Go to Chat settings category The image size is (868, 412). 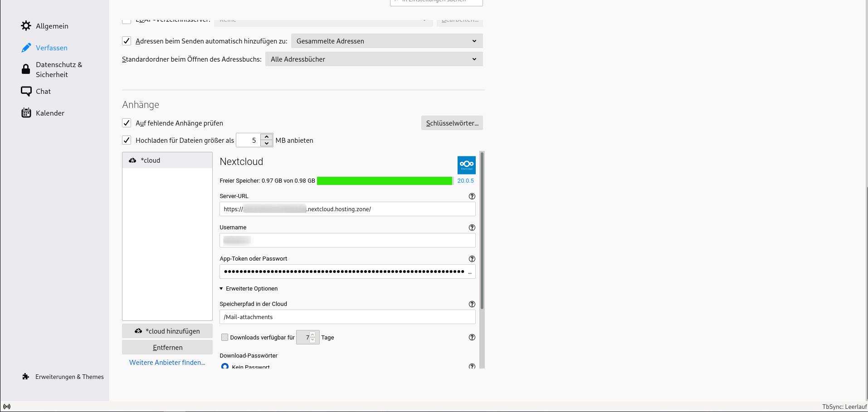coord(43,91)
